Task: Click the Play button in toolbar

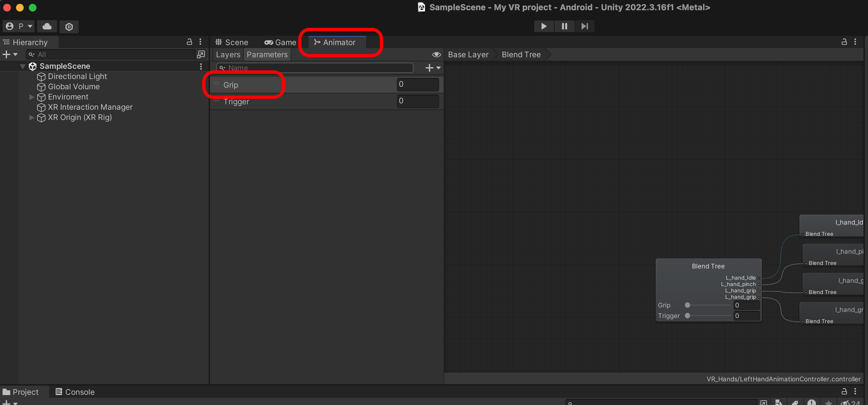Action: (543, 26)
